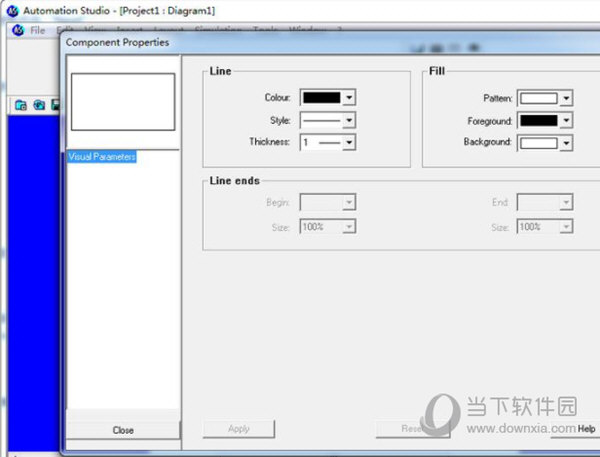This screenshot has height=457, width=600.
Task: Pick the Line Colour black swatch
Action: [322, 97]
